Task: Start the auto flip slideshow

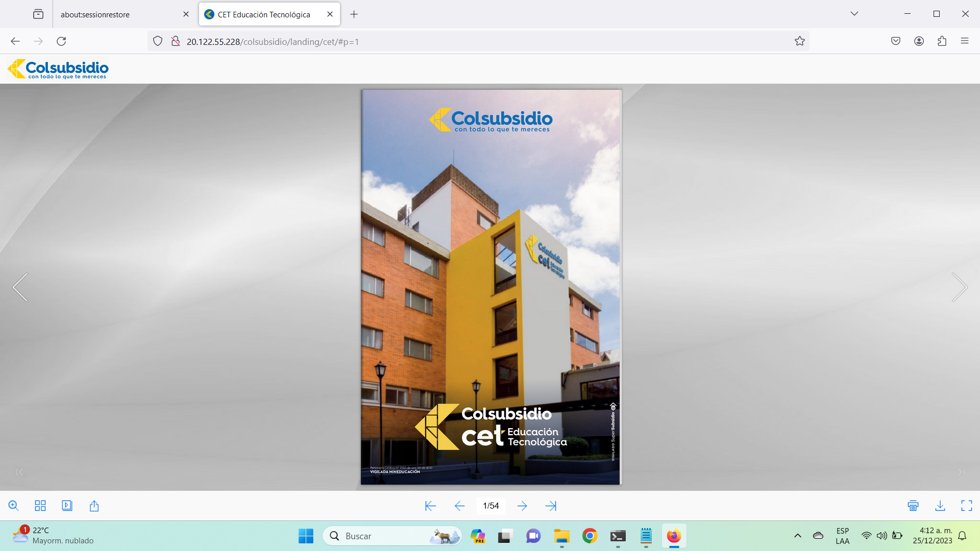Action: coord(67,506)
